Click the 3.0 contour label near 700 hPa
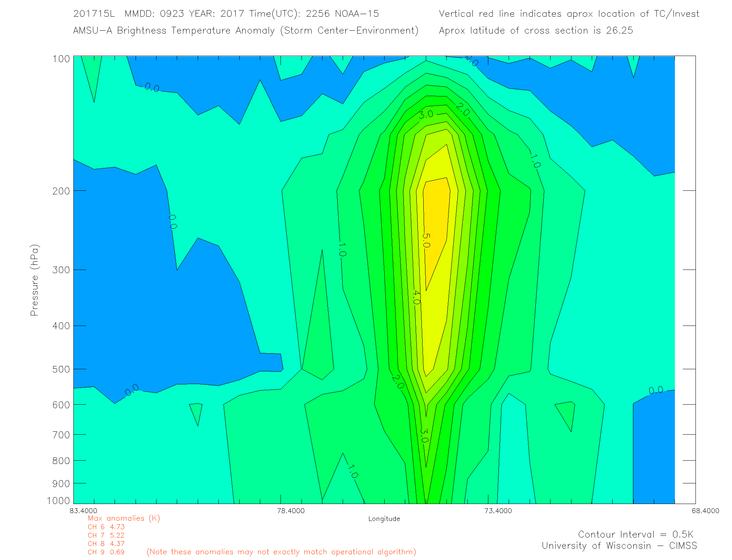 424,435
